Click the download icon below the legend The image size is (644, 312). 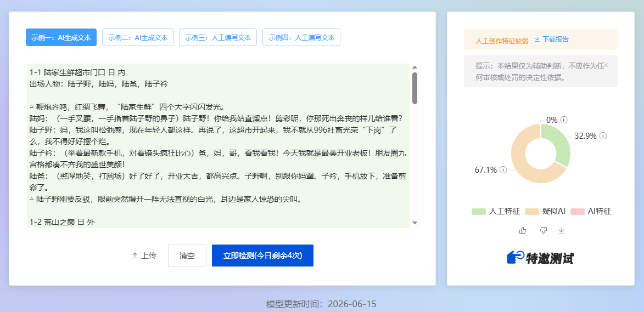(x=562, y=231)
